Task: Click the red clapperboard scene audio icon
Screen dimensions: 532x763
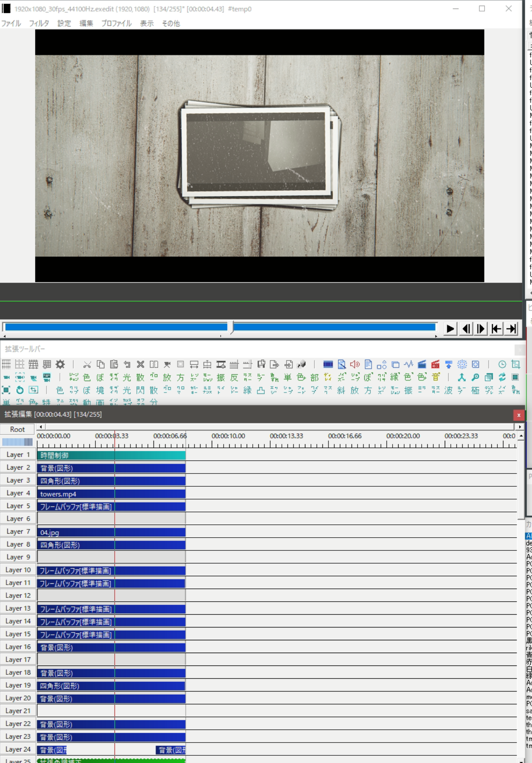Action: [x=435, y=364]
